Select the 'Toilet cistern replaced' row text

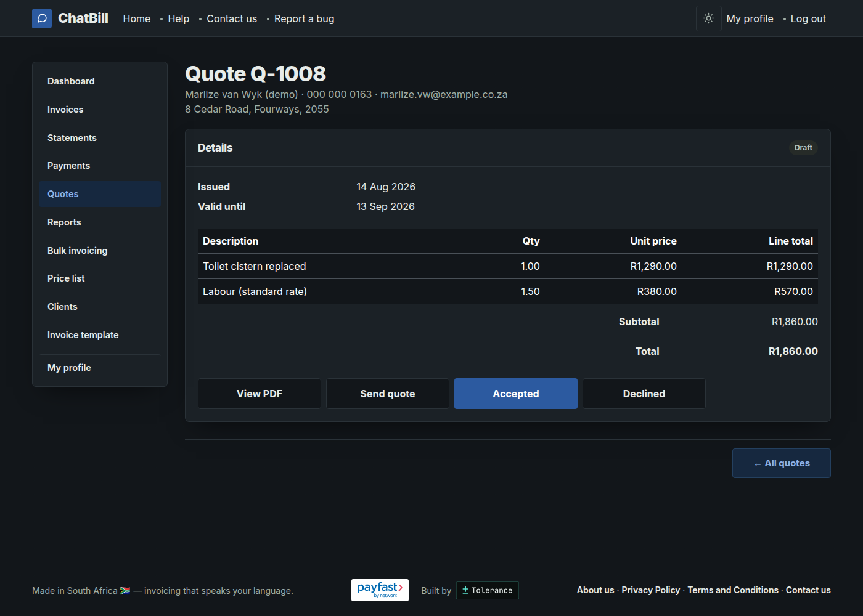point(255,266)
